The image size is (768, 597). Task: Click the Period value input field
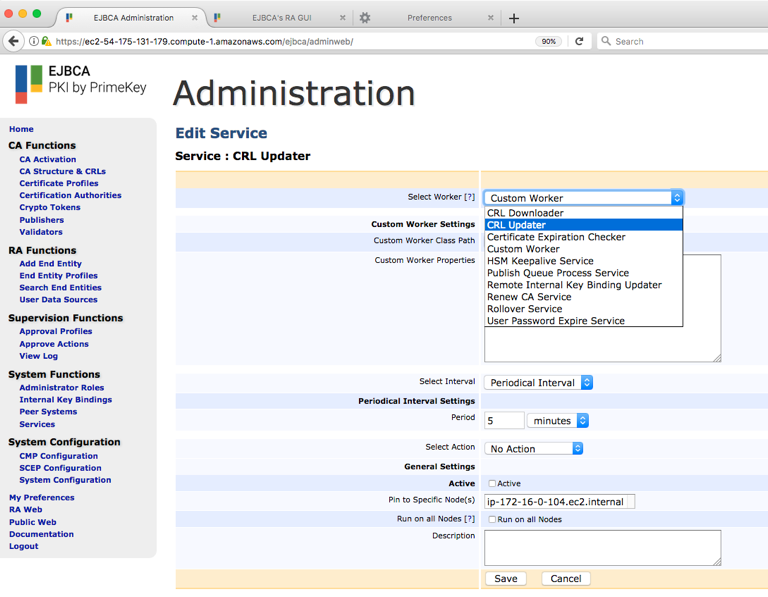point(504,421)
